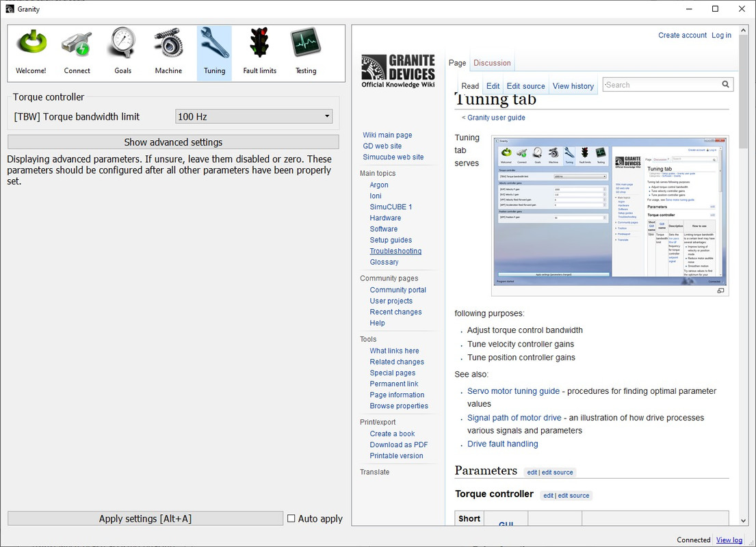Open Servo motor tuning guide link

click(x=514, y=391)
